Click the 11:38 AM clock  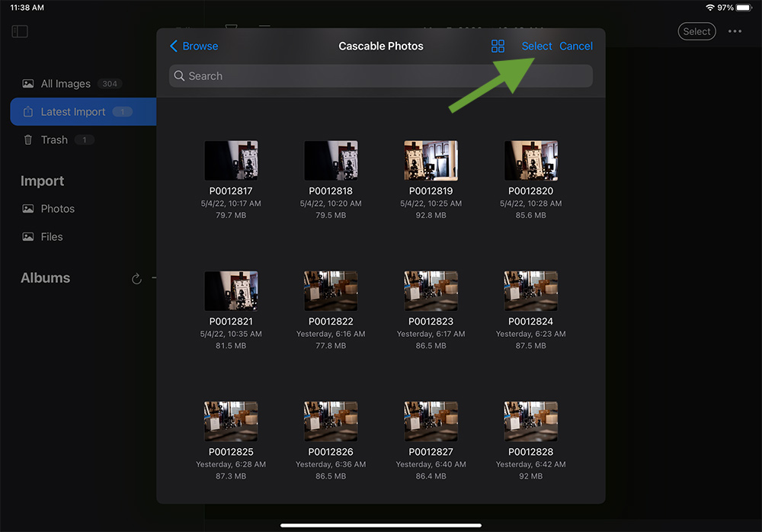click(x=27, y=8)
